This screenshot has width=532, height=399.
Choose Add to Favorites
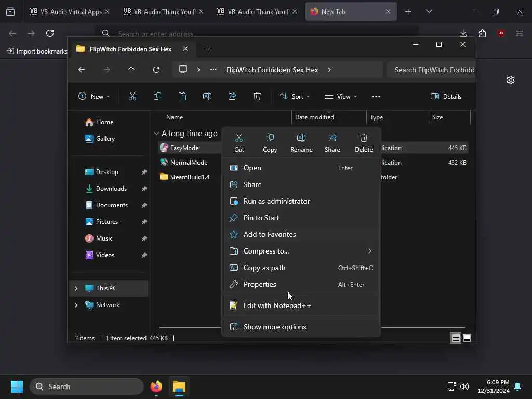coord(301,234)
